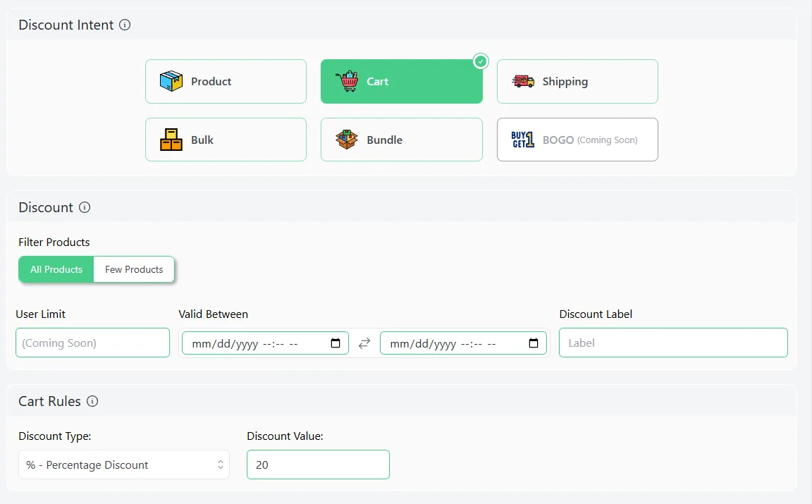
Task: Click the Discount Value field showing 20
Action: pos(318,465)
